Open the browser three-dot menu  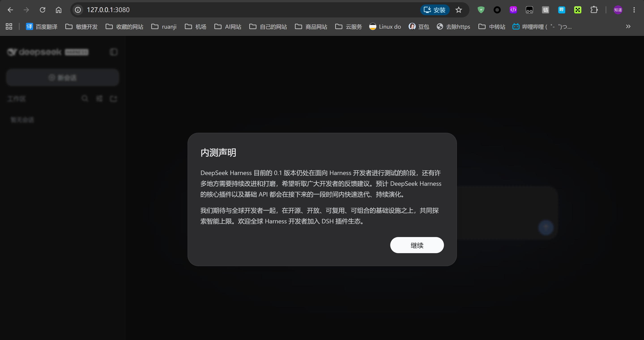(634, 10)
